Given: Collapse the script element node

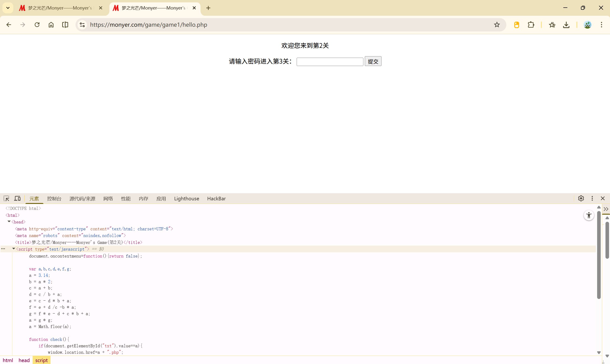Looking at the screenshot, I should click(x=14, y=249).
